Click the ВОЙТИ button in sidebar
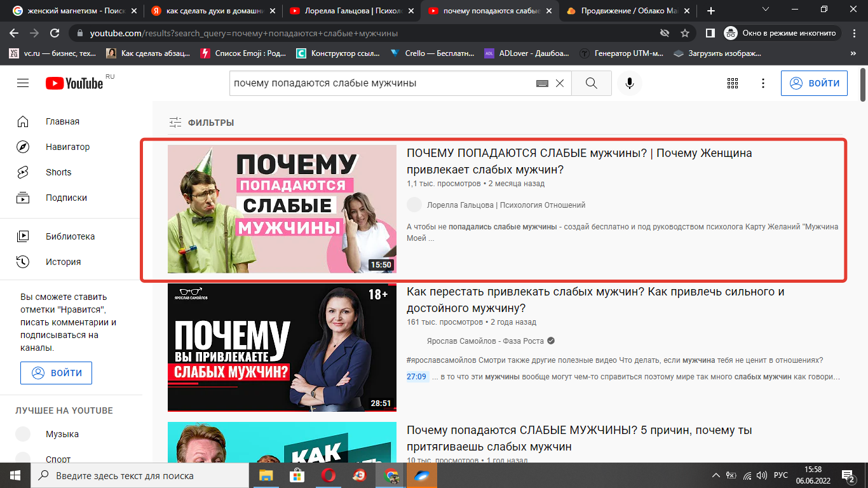The image size is (868, 488). [x=56, y=373]
